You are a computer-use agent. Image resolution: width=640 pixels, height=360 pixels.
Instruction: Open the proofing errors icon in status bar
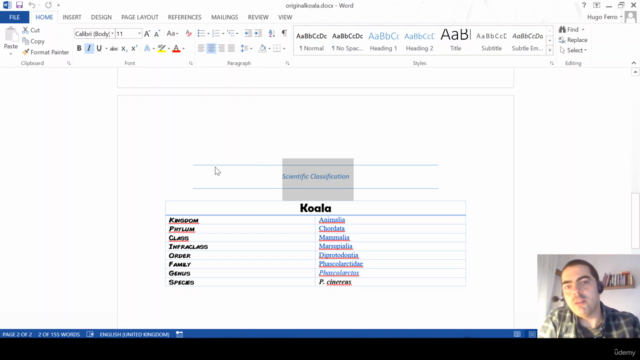[90, 334]
